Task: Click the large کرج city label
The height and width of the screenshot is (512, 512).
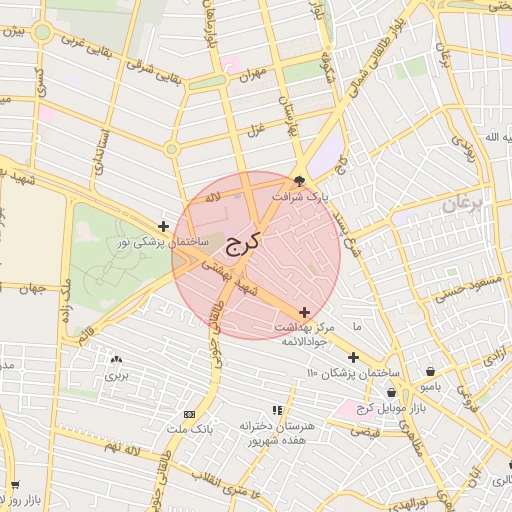Action: [242, 243]
